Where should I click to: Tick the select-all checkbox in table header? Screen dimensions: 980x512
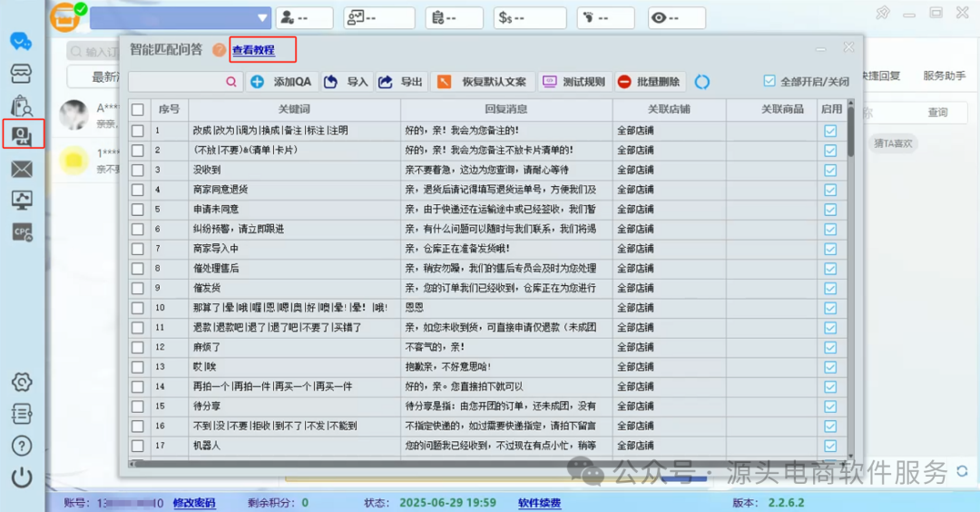click(x=138, y=110)
